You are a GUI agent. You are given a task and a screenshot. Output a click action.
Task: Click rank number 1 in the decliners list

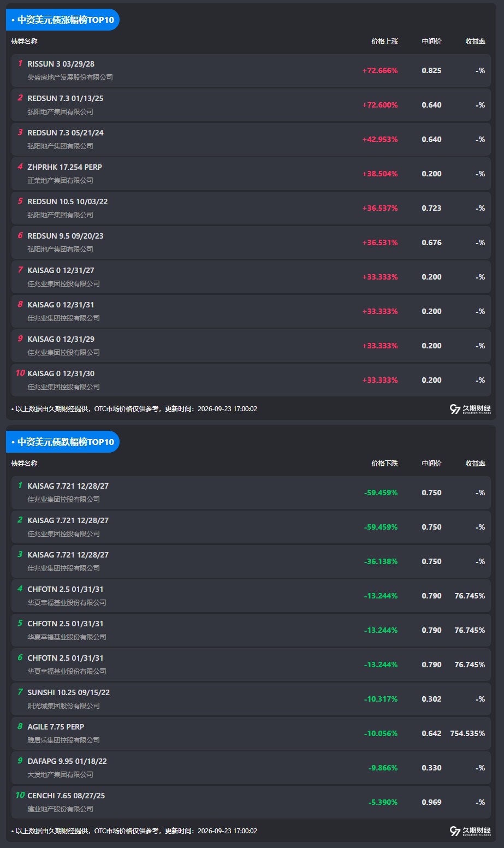coord(20,485)
